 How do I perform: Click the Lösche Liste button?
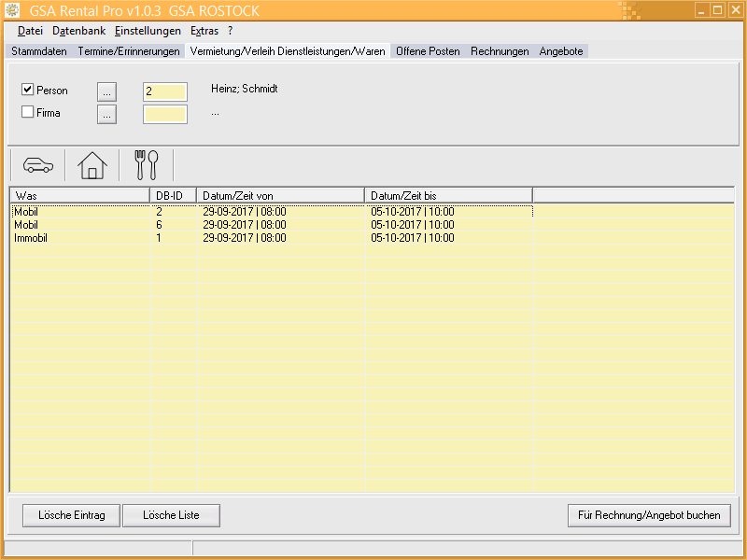[173, 515]
